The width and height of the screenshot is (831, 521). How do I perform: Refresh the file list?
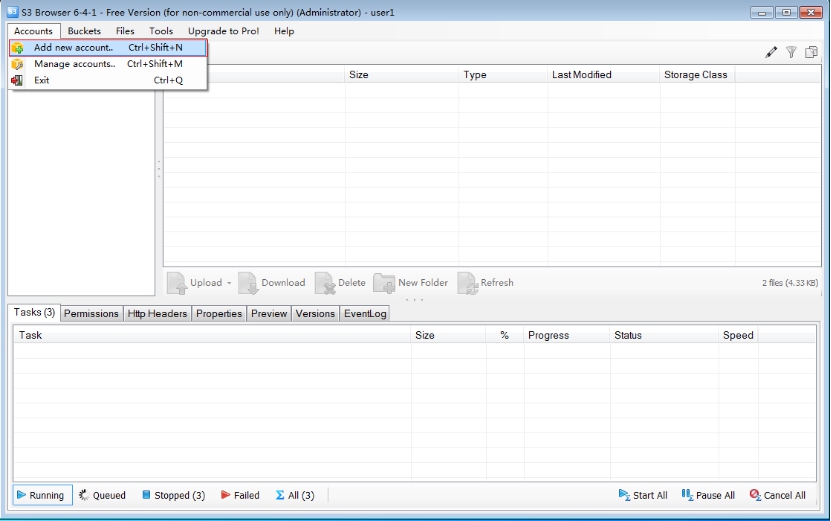point(486,283)
